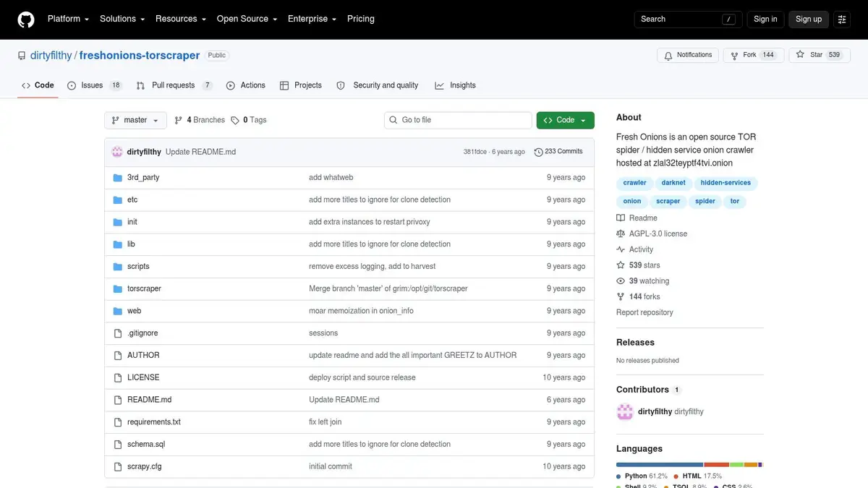This screenshot has height=488, width=868.
Task: Expand the Resources menu
Action: click(181, 19)
